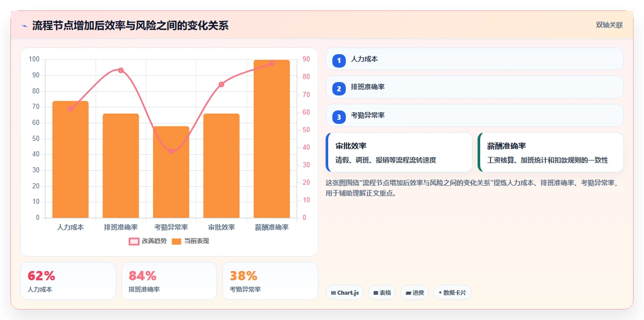The height and width of the screenshot is (320, 644).
Task: Click the Chart.js tag
Action: pos(345,293)
